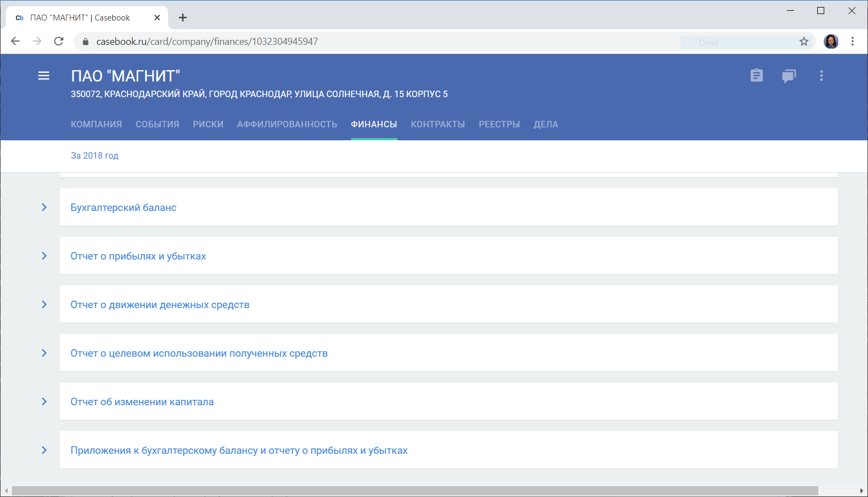The image size is (868, 497).
Task: Open the hamburger navigation menu
Action: point(44,76)
